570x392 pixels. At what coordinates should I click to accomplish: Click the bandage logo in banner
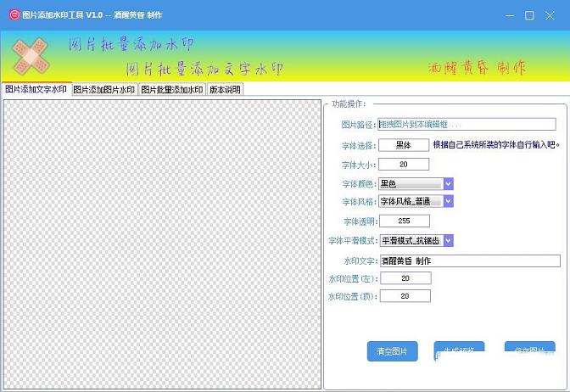(30, 56)
